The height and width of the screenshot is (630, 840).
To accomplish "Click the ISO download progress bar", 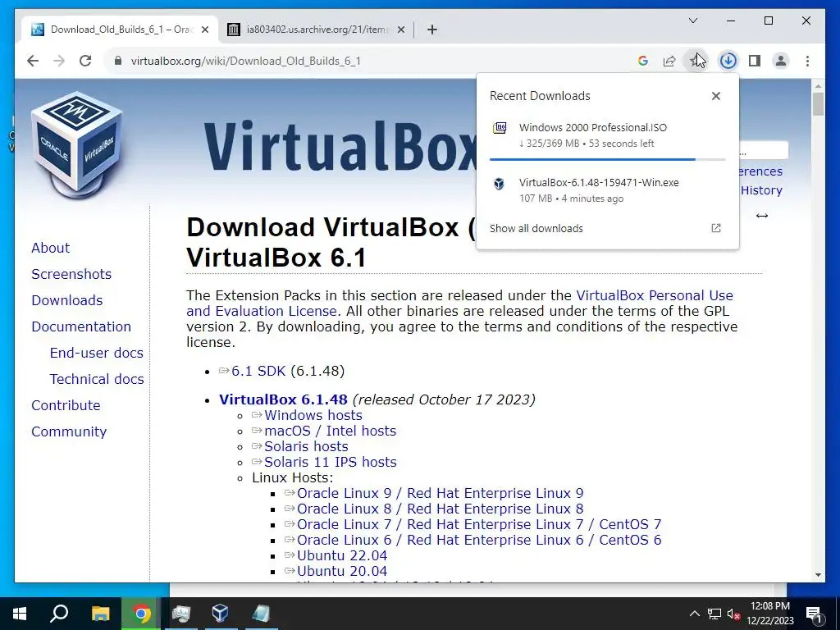I will (607, 159).
